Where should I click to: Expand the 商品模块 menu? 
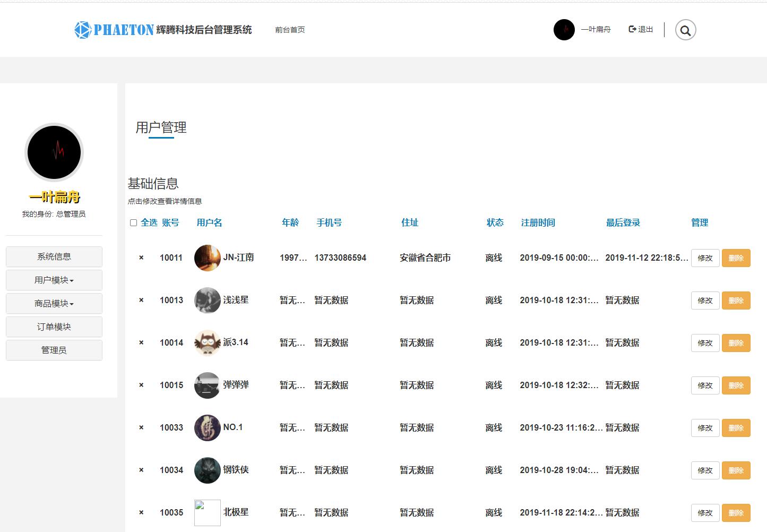54,303
